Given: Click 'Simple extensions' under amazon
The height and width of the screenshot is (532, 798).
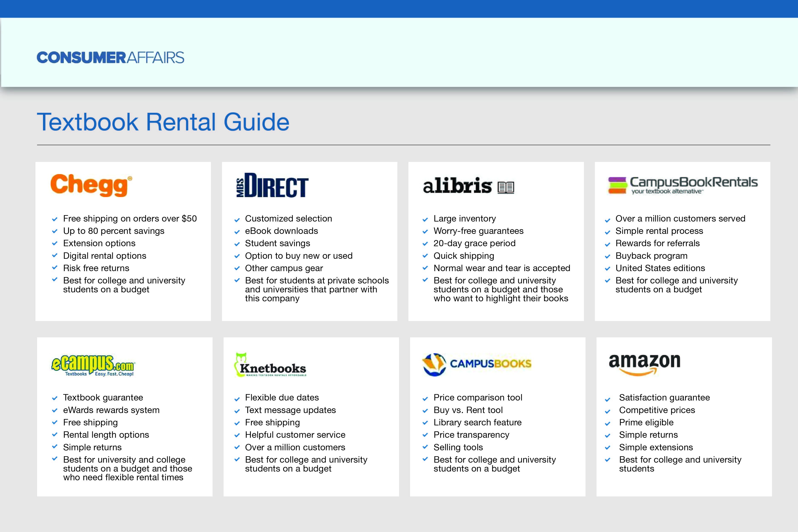Looking at the screenshot, I should 656,447.
